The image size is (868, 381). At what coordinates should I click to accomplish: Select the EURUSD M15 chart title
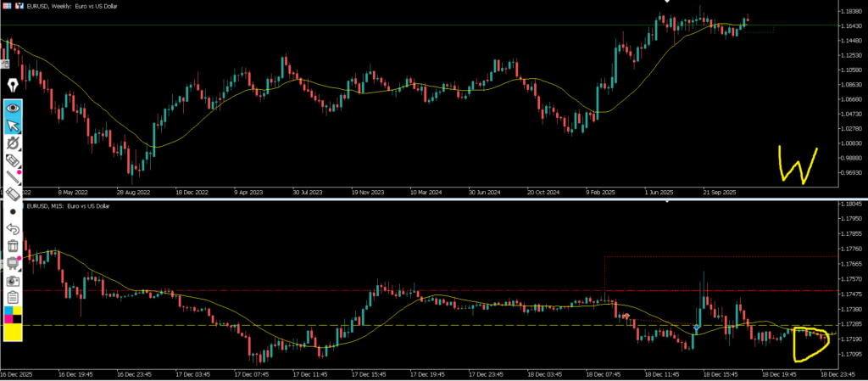66,206
